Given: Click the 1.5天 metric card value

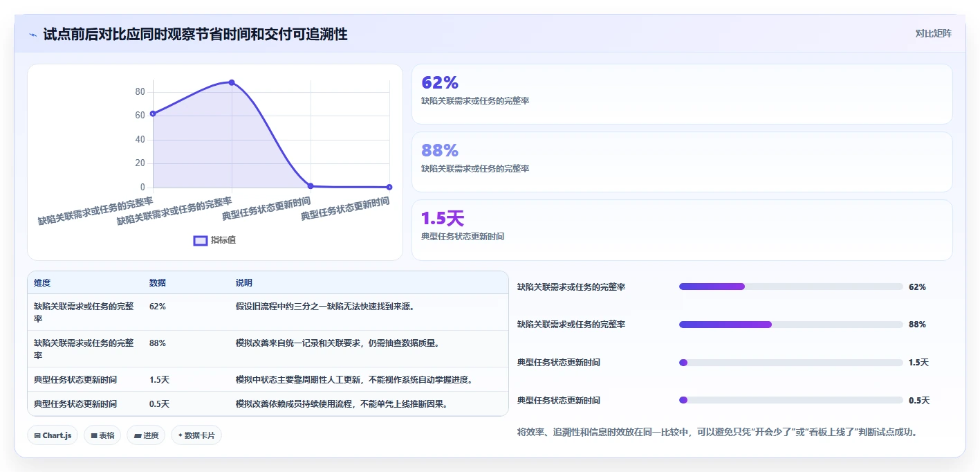Looking at the screenshot, I should (443, 219).
